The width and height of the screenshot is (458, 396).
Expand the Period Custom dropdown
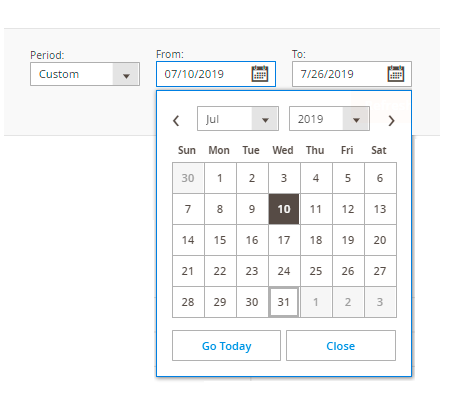click(85, 74)
